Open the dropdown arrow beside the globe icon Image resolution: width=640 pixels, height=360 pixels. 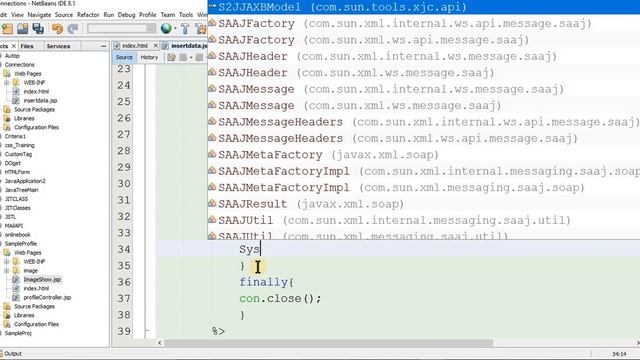175,29
